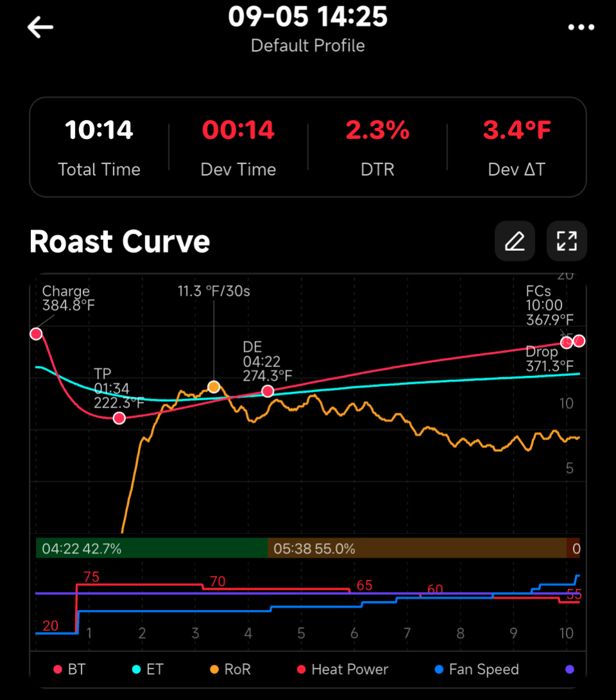Tap the Charge 384.8°F label
This screenshot has width=616, height=700.
[68, 298]
